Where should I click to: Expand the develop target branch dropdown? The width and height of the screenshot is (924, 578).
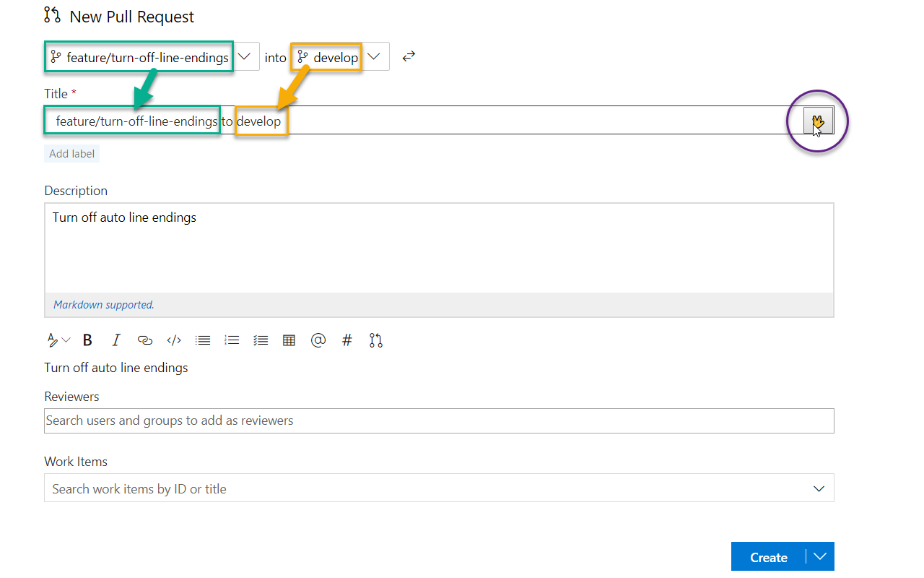(374, 56)
